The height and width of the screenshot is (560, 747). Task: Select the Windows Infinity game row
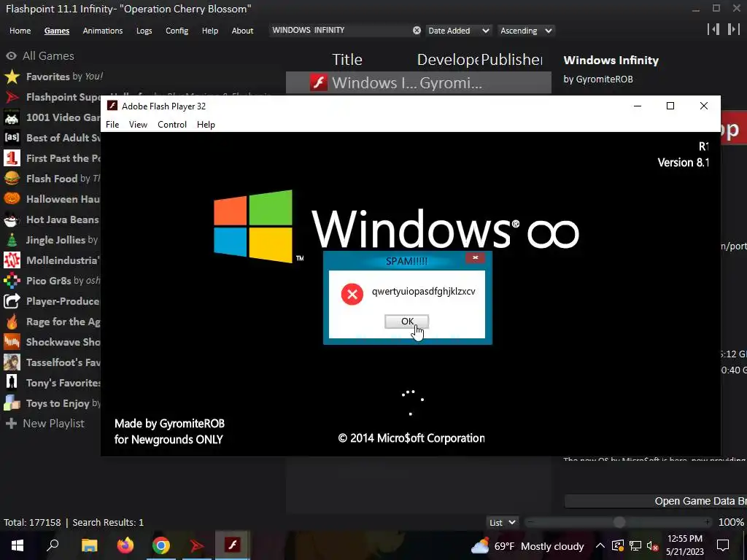tap(418, 83)
